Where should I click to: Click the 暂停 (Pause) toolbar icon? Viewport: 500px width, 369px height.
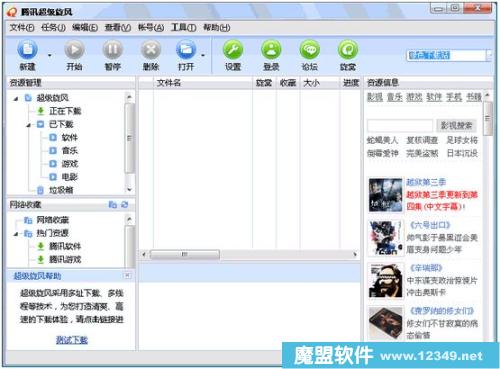point(113,50)
